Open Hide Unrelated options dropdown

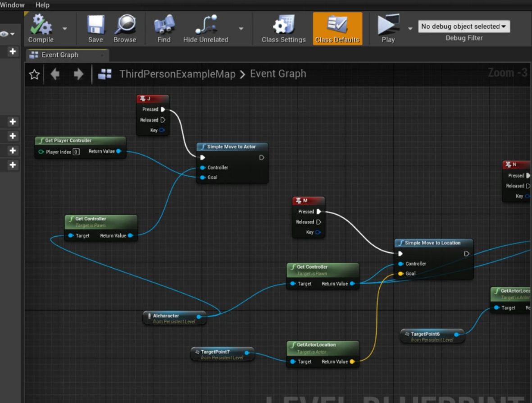pos(241,29)
